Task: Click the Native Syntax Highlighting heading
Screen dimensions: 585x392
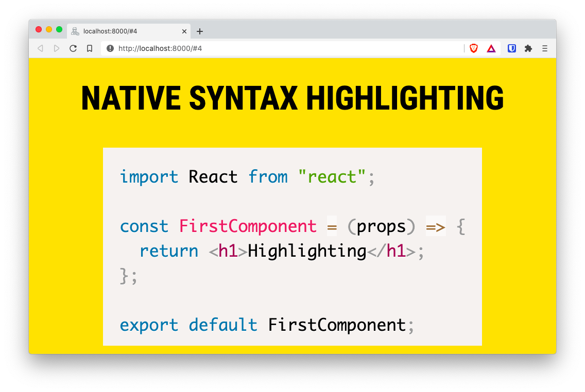Action: pyautogui.click(x=292, y=98)
